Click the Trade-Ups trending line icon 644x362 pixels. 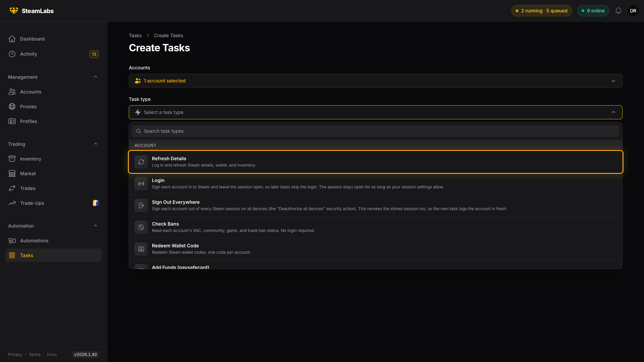pyautogui.click(x=12, y=203)
